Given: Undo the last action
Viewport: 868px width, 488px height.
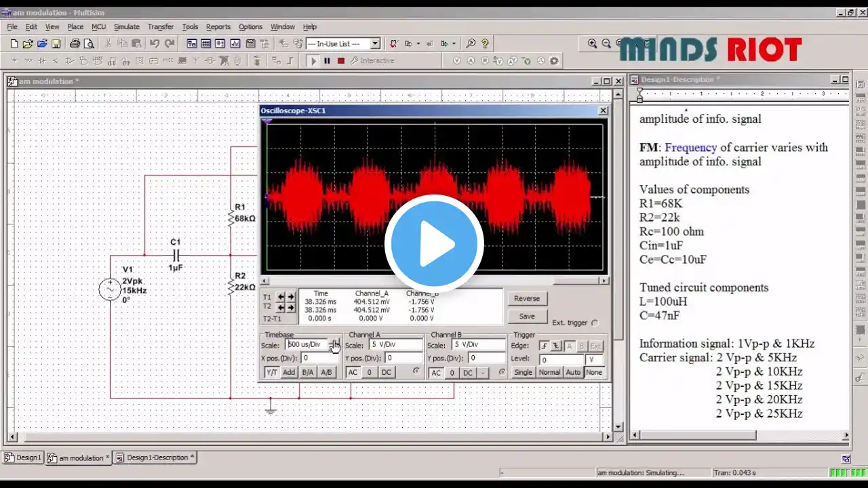Looking at the screenshot, I should coord(155,43).
